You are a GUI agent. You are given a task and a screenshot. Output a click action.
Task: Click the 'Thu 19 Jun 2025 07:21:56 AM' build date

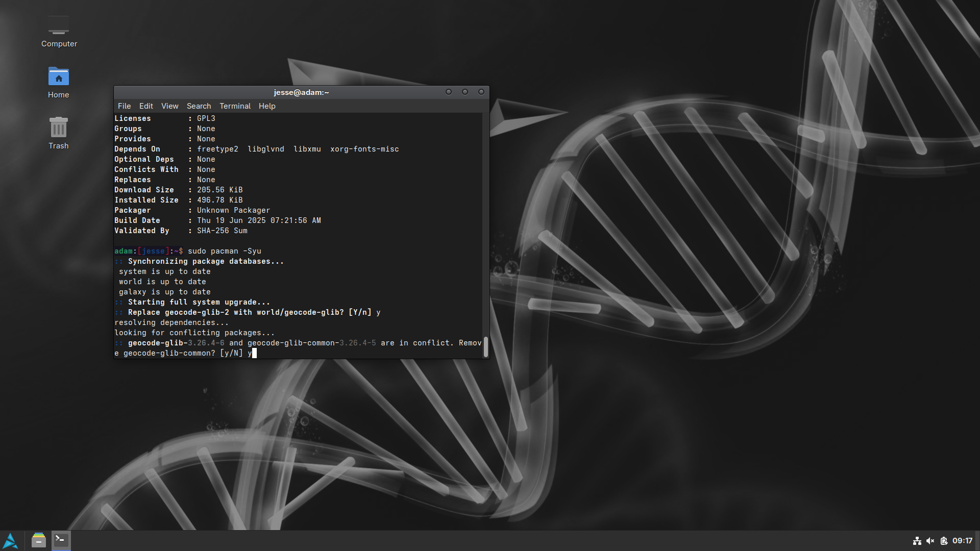click(x=259, y=220)
